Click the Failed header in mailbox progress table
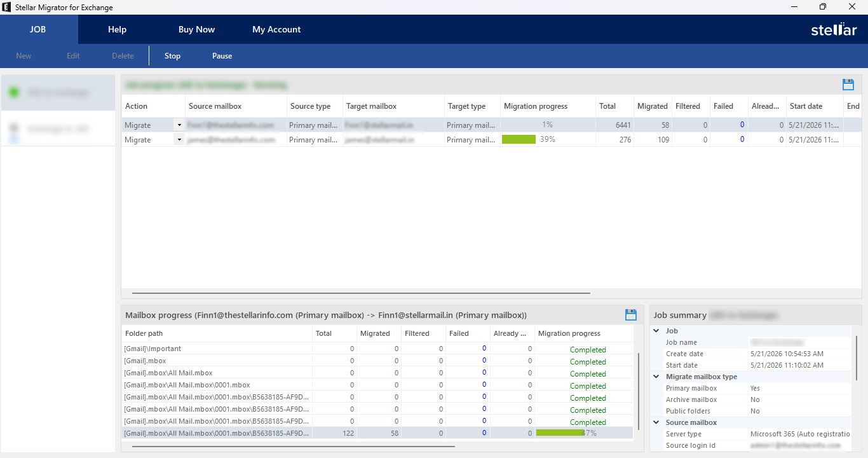Image resolution: width=868 pixels, height=458 pixels. click(468, 333)
